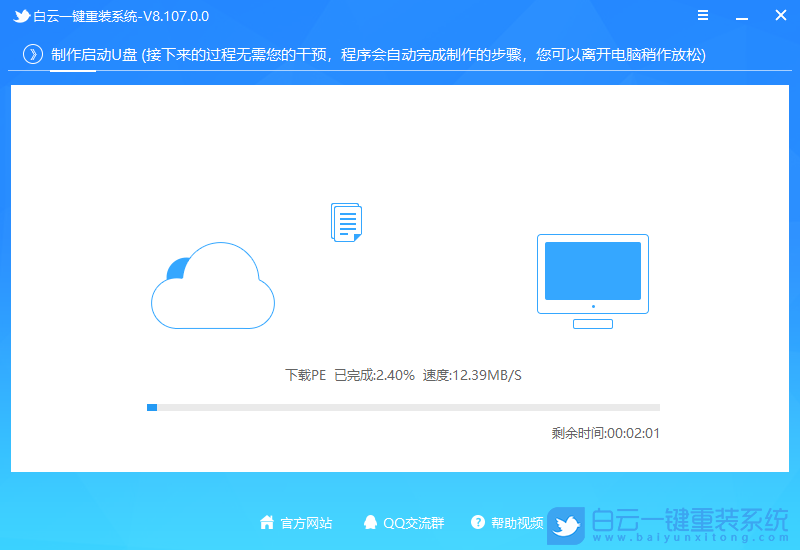The image size is (800, 550).
Task: Click the blue cloud download icon
Action: (x=213, y=286)
